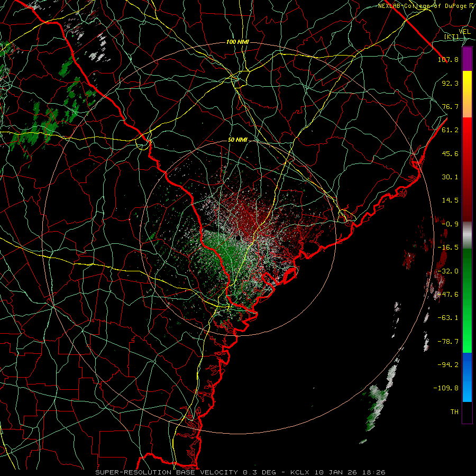Select the 107.8 value on velocity scale

pos(448,59)
